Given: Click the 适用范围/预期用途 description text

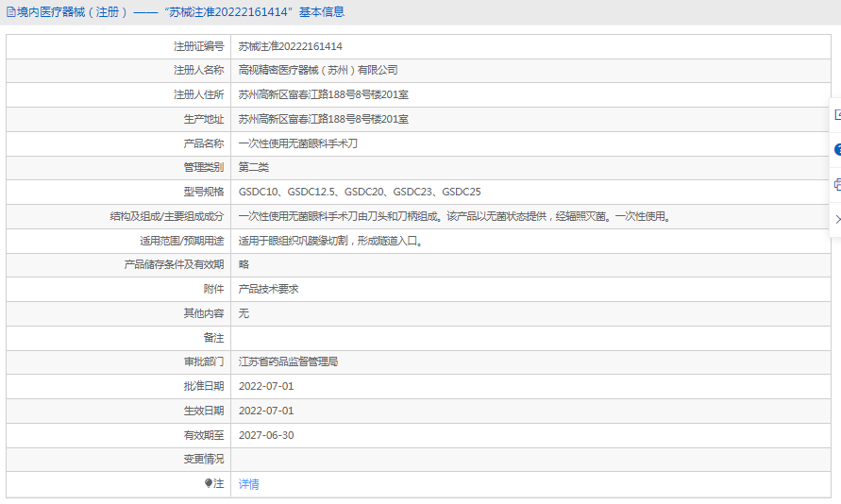Looking at the screenshot, I should tap(329, 241).
